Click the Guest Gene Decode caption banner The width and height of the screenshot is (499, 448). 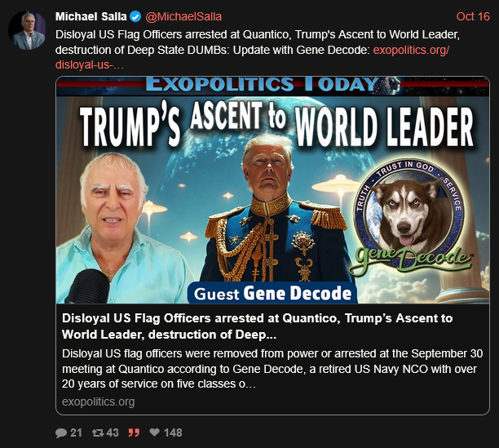[272, 293]
